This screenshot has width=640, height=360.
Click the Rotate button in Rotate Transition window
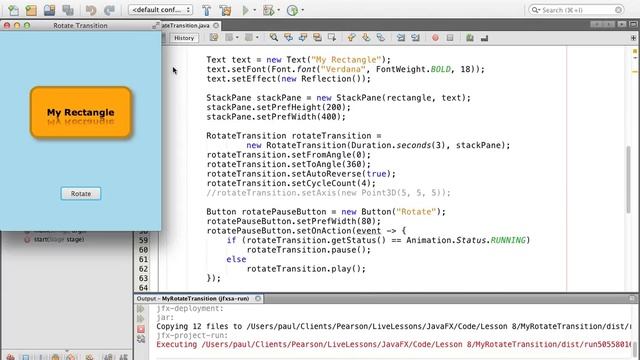(x=81, y=193)
